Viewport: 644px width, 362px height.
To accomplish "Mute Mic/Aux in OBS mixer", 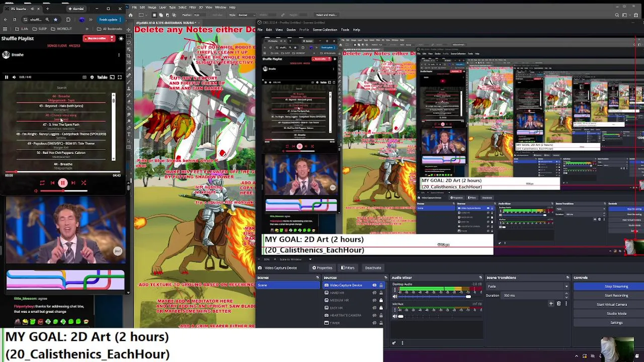I will pos(395,316).
